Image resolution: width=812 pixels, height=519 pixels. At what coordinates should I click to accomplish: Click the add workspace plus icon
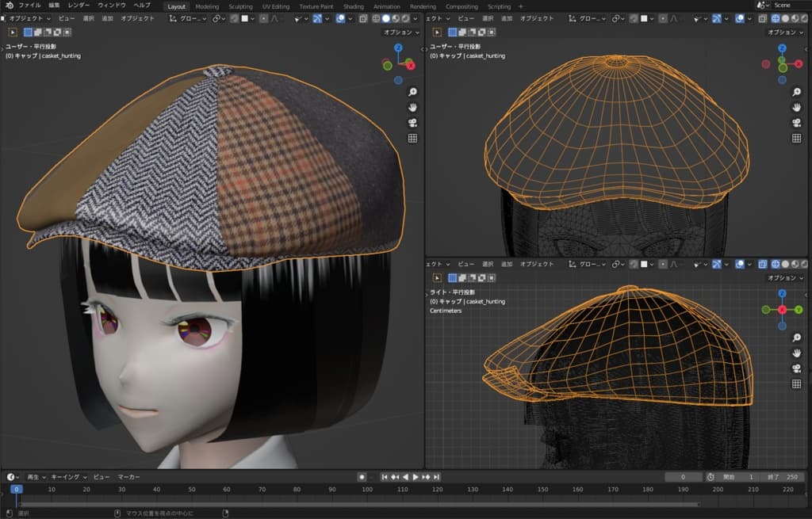521,6
